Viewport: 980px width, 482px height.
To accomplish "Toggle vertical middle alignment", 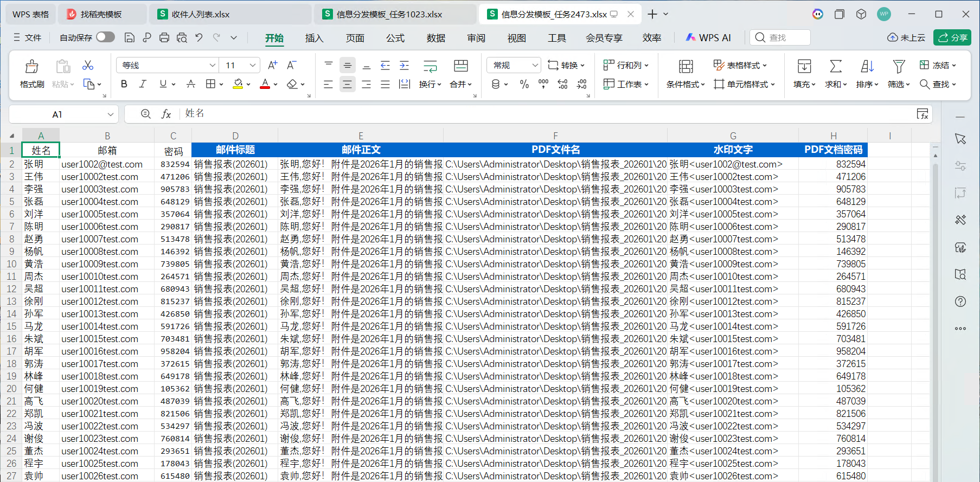I will point(347,66).
